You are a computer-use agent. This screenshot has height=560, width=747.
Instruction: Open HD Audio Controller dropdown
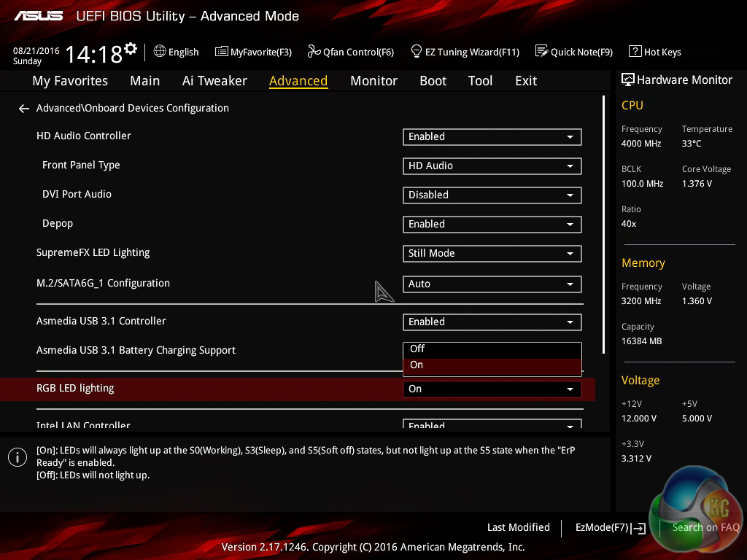click(492, 137)
